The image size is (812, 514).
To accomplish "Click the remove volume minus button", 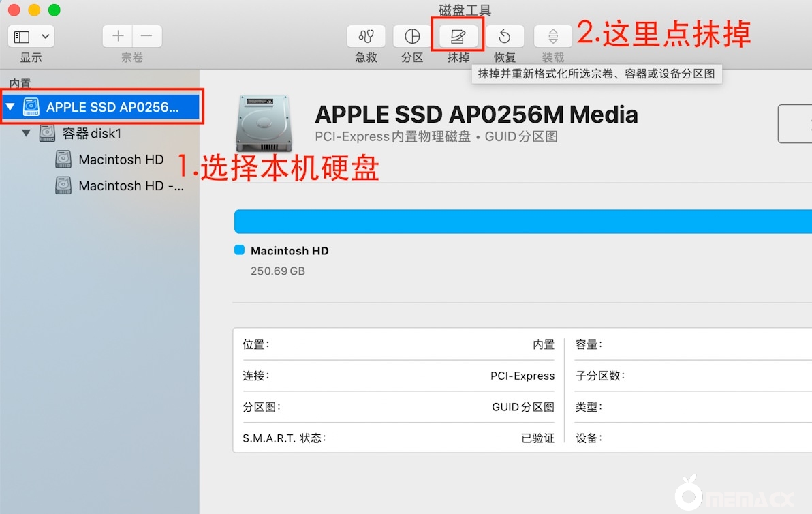I will tap(147, 37).
